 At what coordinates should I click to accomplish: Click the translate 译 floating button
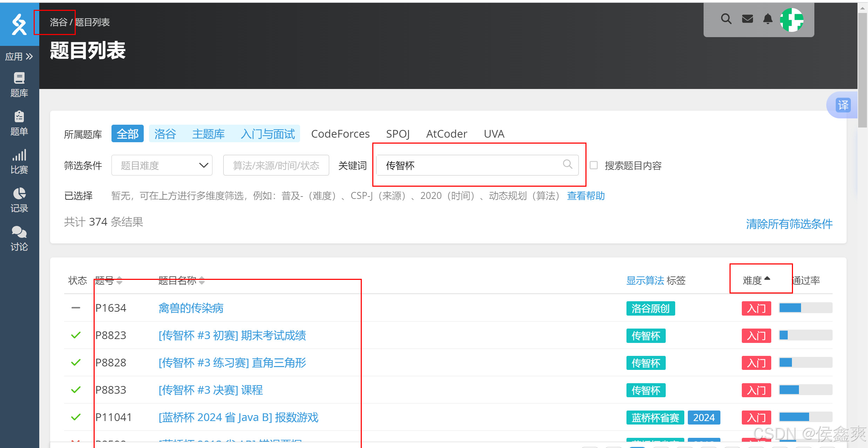(843, 105)
